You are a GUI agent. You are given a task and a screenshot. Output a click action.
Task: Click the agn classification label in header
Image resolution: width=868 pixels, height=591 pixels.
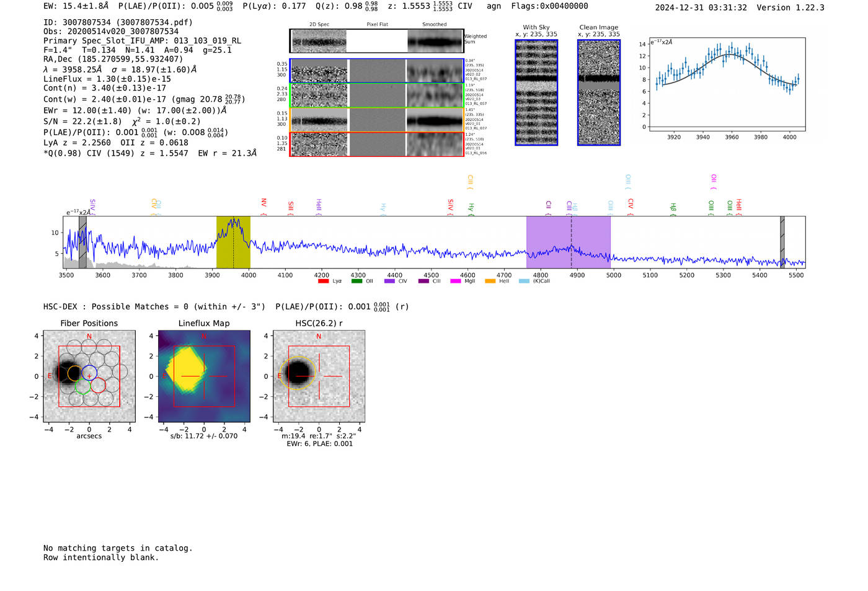(x=494, y=6)
